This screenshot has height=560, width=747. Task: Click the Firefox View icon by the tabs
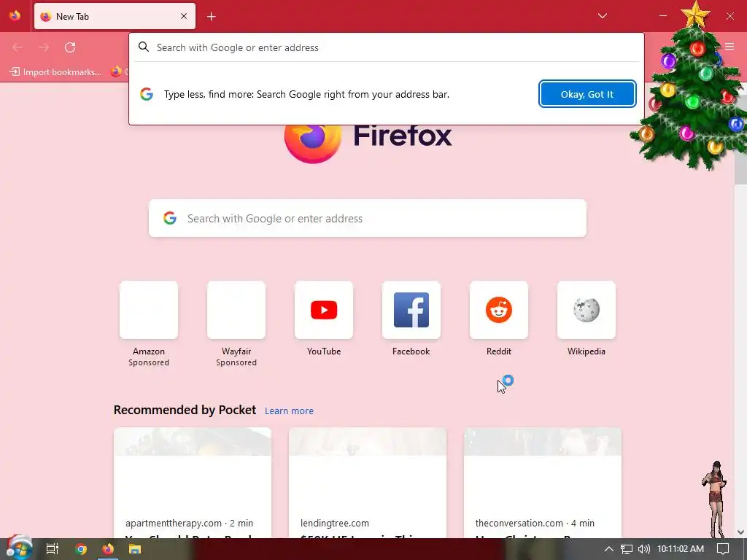coord(15,16)
